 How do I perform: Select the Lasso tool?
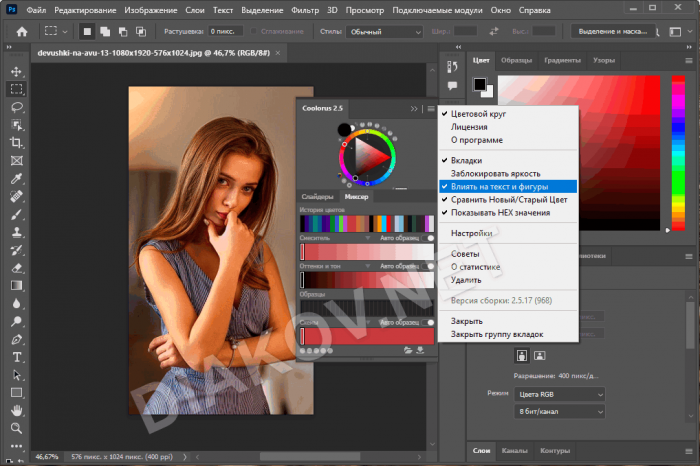click(17, 107)
